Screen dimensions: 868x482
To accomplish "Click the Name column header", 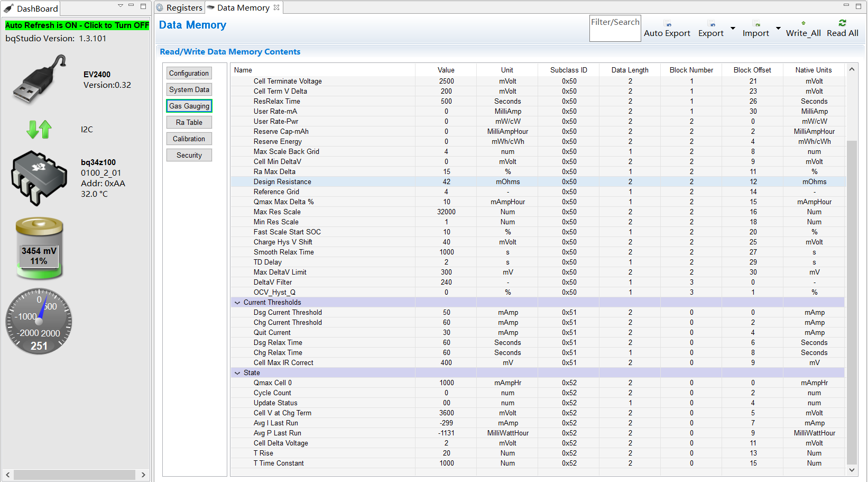I will click(323, 70).
